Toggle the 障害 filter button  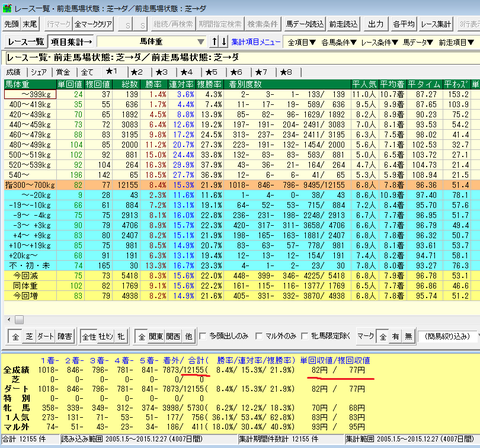(65, 337)
